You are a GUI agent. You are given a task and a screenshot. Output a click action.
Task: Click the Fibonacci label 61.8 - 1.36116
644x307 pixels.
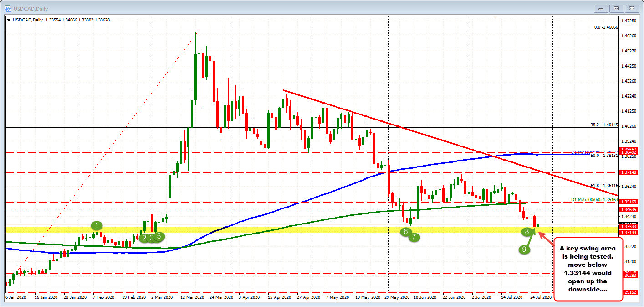pos(604,186)
